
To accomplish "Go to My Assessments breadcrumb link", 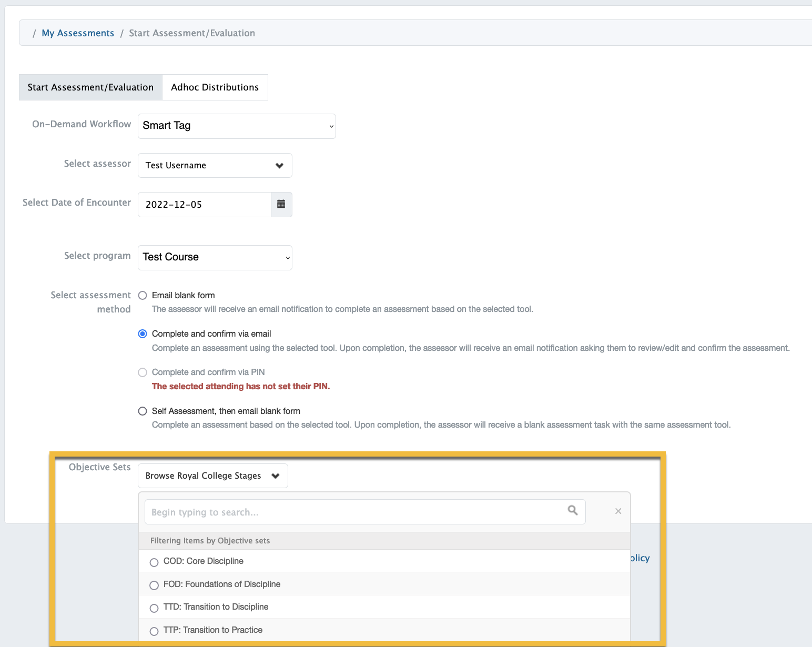I will 78,33.
